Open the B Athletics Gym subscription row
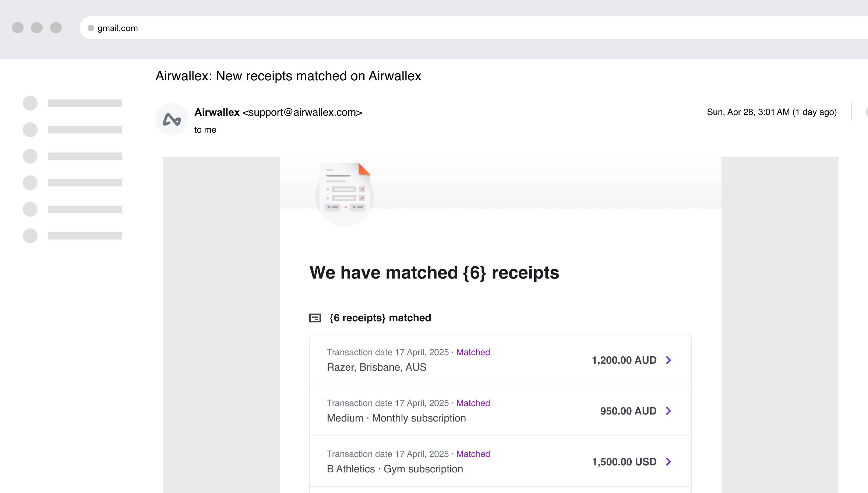This screenshot has width=868, height=493. click(395, 469)
